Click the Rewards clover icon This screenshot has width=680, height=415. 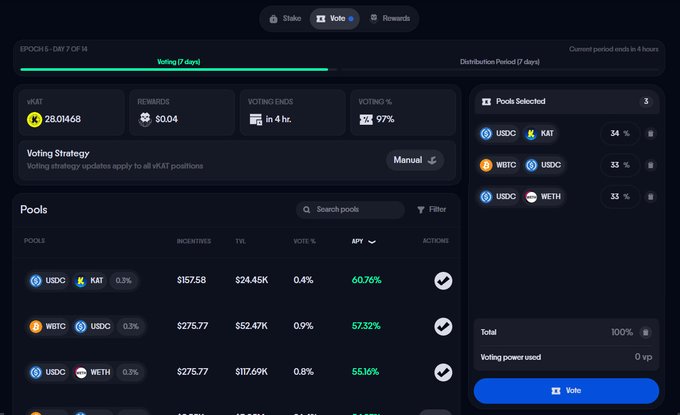[x=145, y=119]
